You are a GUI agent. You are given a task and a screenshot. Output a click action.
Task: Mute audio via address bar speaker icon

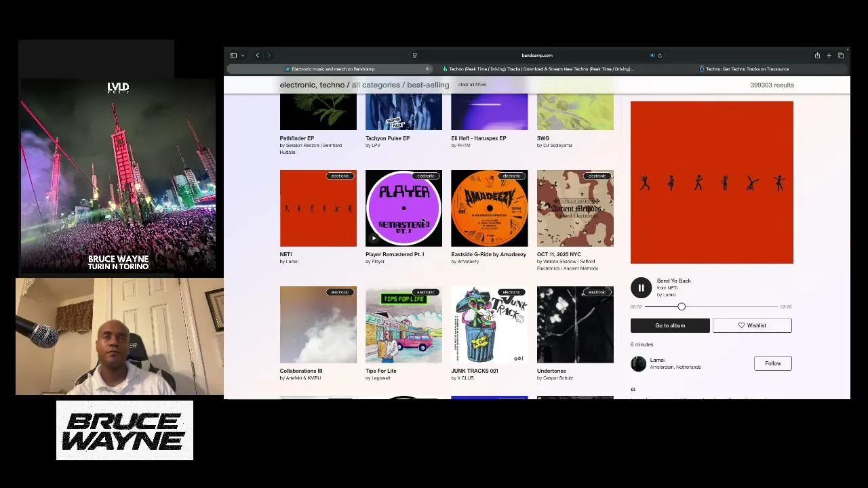[652, 56]
